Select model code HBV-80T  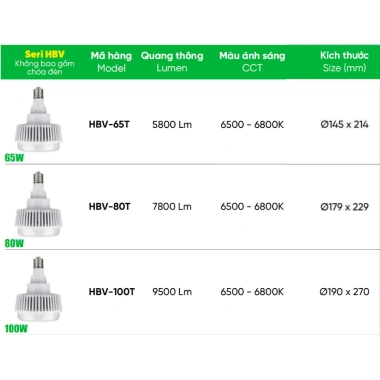coord(109,207)
